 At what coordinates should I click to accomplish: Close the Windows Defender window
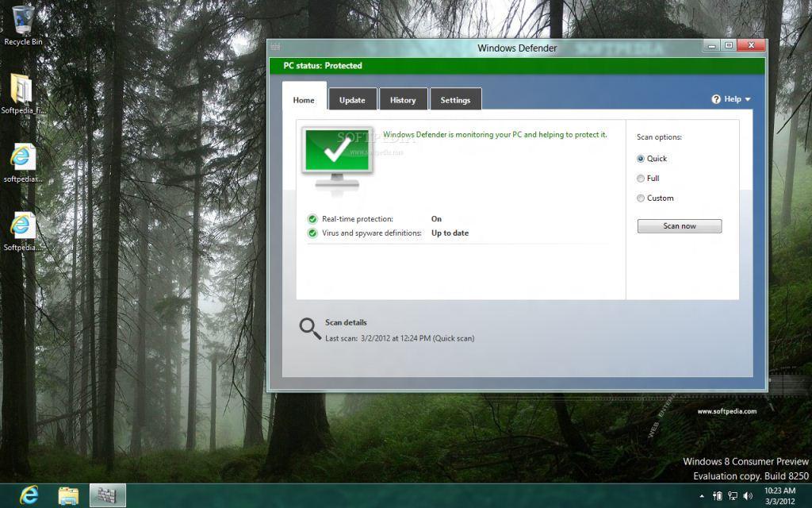tap(751, 45)
